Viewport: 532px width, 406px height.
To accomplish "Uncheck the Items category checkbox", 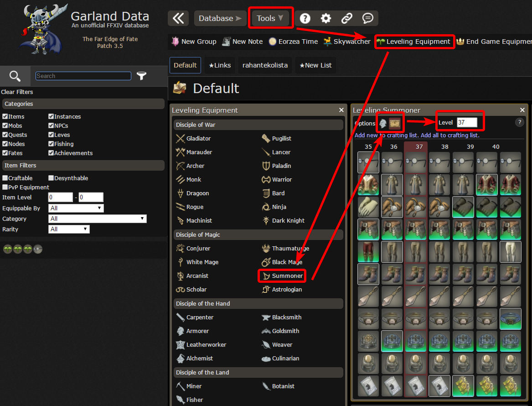I will pyautogui.click(x=5, y=116).
